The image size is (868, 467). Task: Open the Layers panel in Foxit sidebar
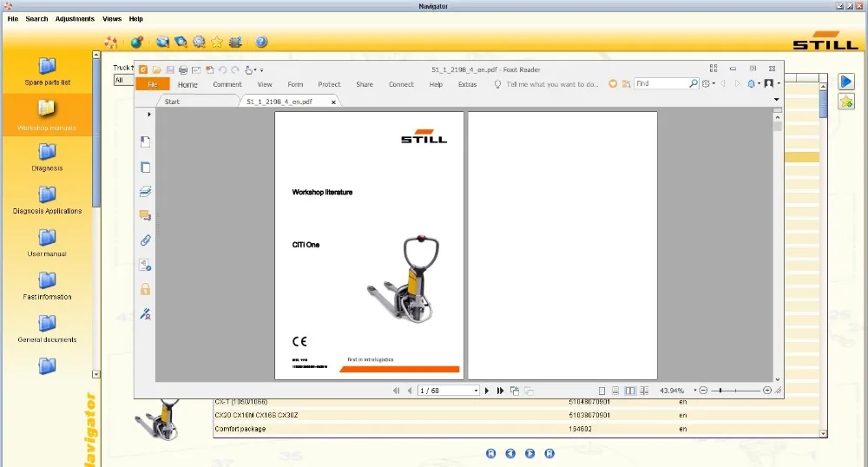click(145, 192)
